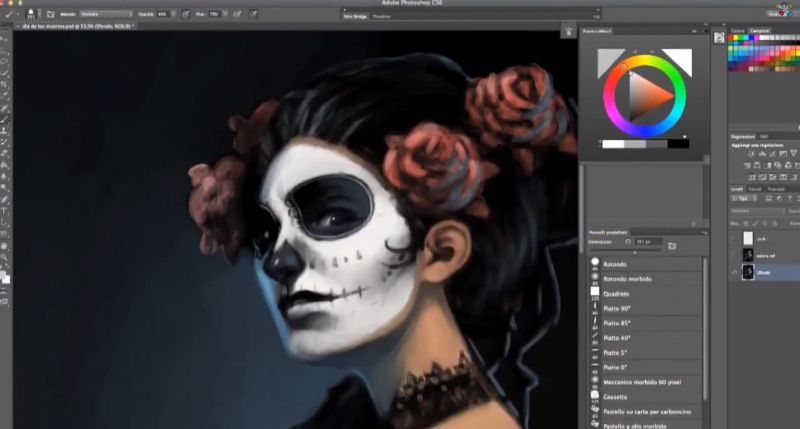800x429 pixels.
Task: Select the Rotondo morbido brush preset
Action: click(646, 279)
